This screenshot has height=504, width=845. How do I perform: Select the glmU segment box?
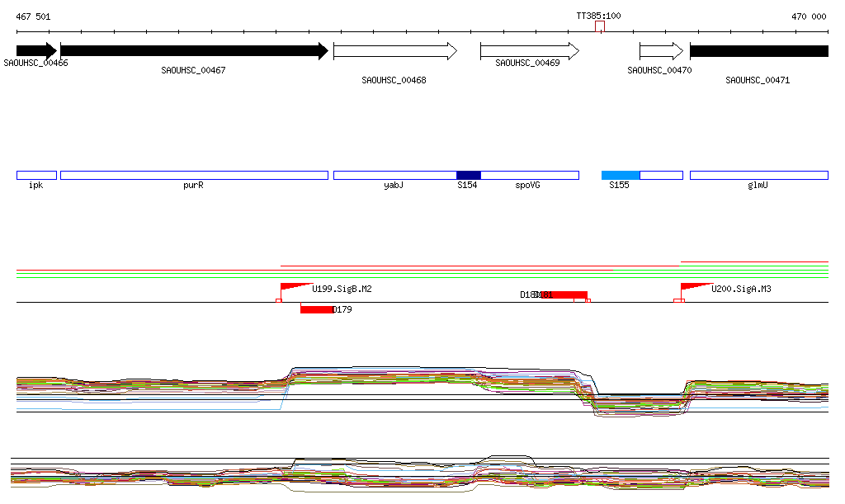click(758, 175)
